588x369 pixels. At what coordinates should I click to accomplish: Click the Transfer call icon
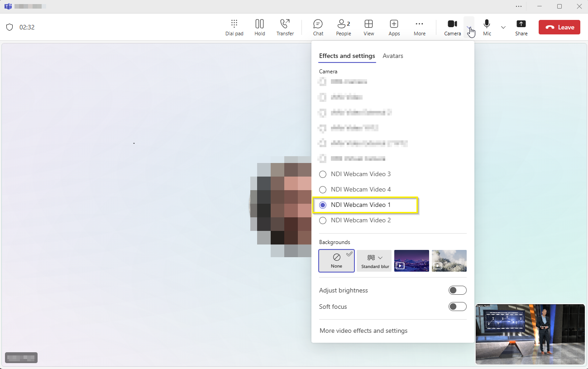click(285, 27)
